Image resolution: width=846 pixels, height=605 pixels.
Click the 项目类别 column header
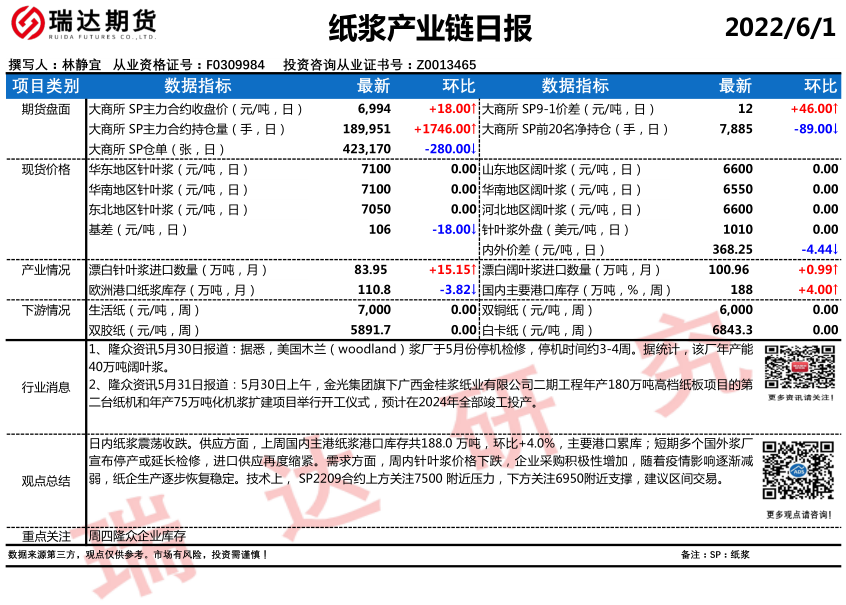point(46,86)
